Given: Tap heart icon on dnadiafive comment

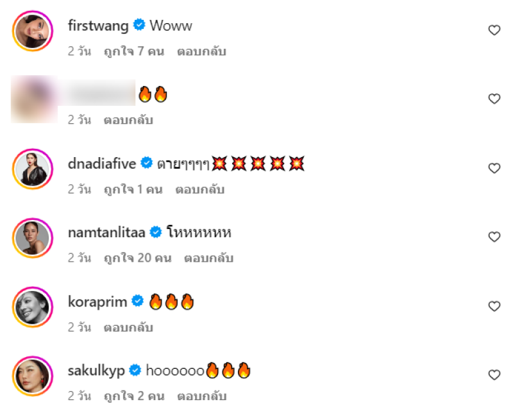Looking at the screenshot, I should 494,168.
